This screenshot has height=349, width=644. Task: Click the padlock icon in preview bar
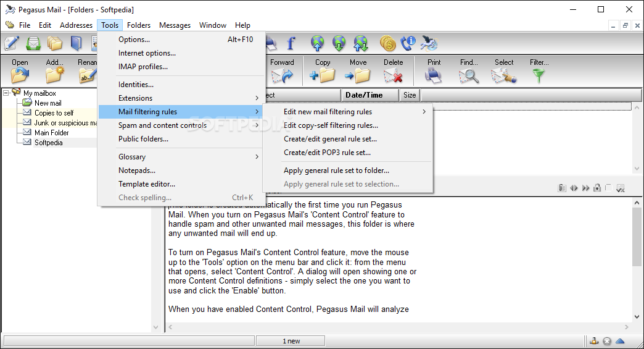[597, 188]
